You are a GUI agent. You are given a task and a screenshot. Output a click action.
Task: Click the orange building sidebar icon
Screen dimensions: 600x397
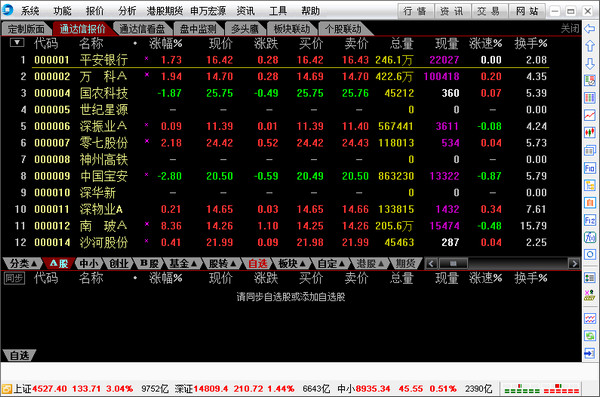[x=590, y=203]
